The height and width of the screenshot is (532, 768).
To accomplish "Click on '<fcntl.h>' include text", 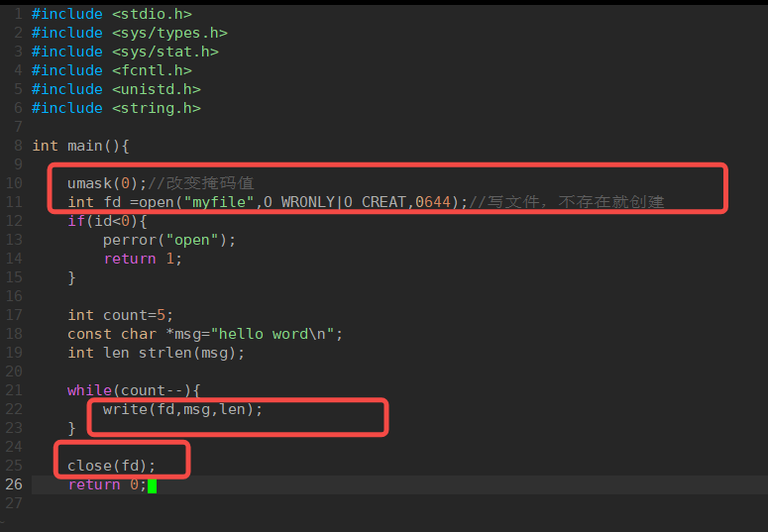I will coord(152,70).
